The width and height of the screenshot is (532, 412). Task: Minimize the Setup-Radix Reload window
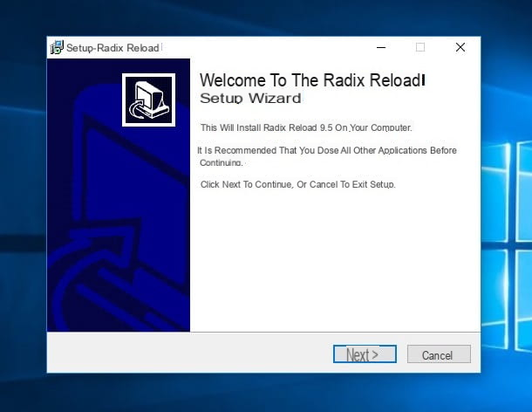tap(381, 47)
